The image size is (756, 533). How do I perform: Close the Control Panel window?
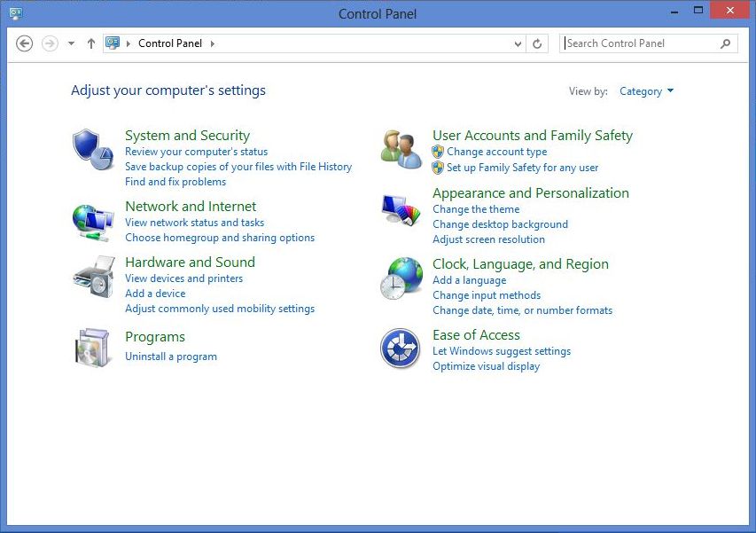tap(730, 10)
